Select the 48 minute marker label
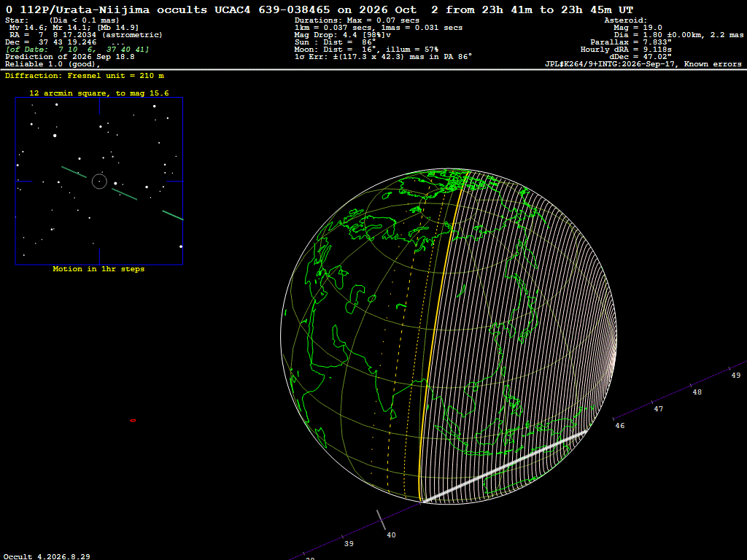 point(697,392)
